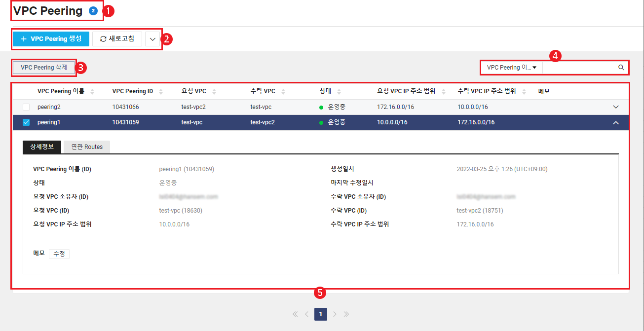
Task: Sort by VPC Peering 이름 column arrows
Action: [92, 91]
